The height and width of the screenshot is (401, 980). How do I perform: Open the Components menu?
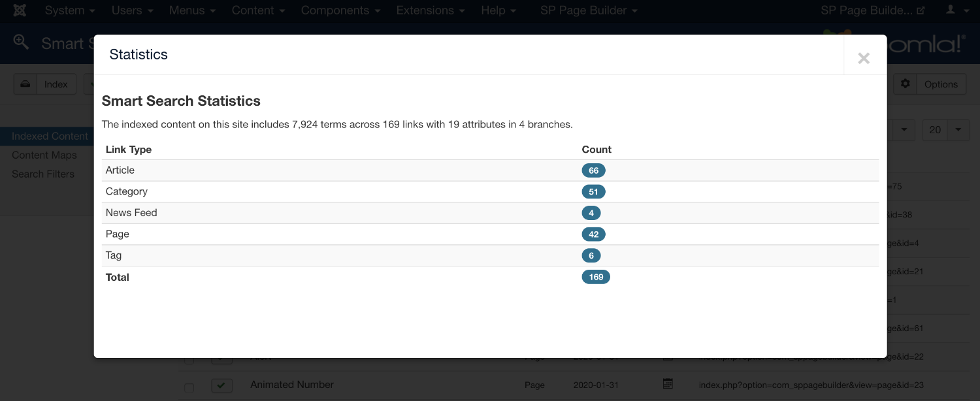pos(340,10)
